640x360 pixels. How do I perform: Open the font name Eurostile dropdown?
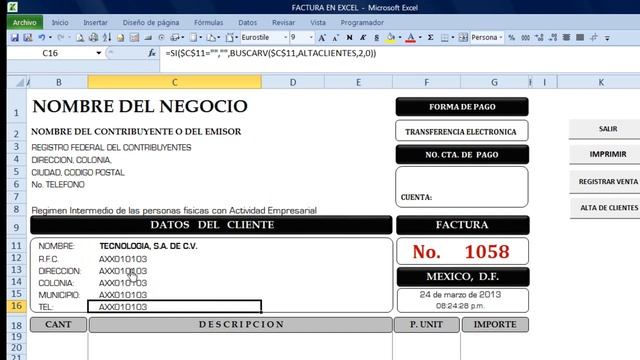285,38
